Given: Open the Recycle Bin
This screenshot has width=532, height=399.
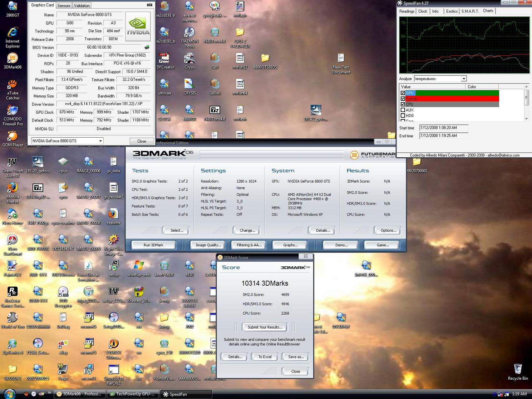Looking at the screenshot, I should pyautogui.click(x=518, y=372).
